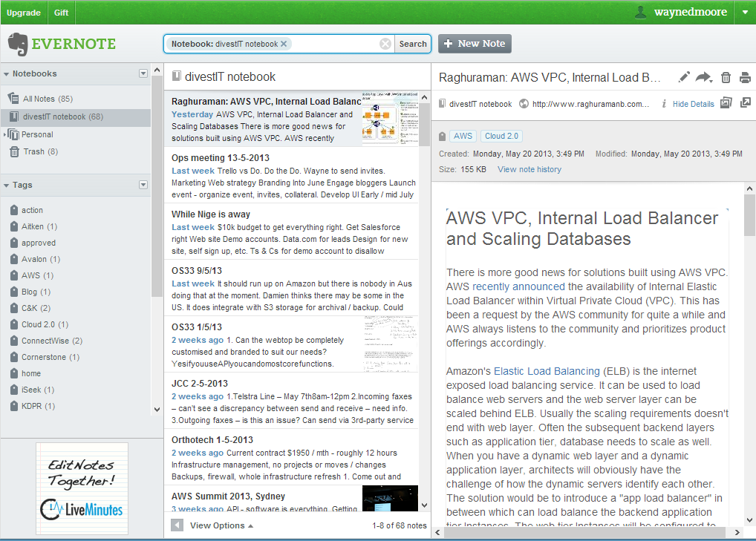Click Upgrade in the top bar
Viewport: 756px width, 541px height.
(x=24, y=13)
